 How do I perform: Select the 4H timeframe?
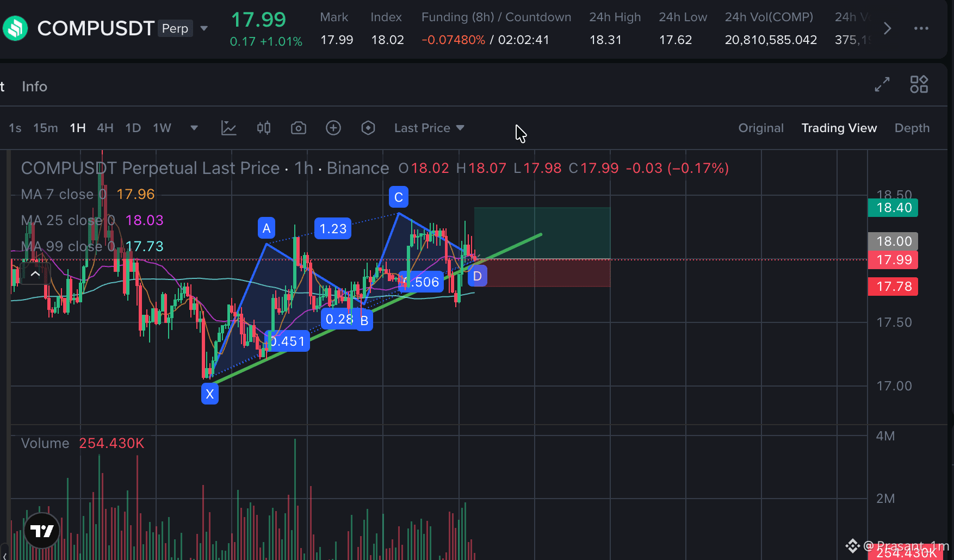coord(105,128)
